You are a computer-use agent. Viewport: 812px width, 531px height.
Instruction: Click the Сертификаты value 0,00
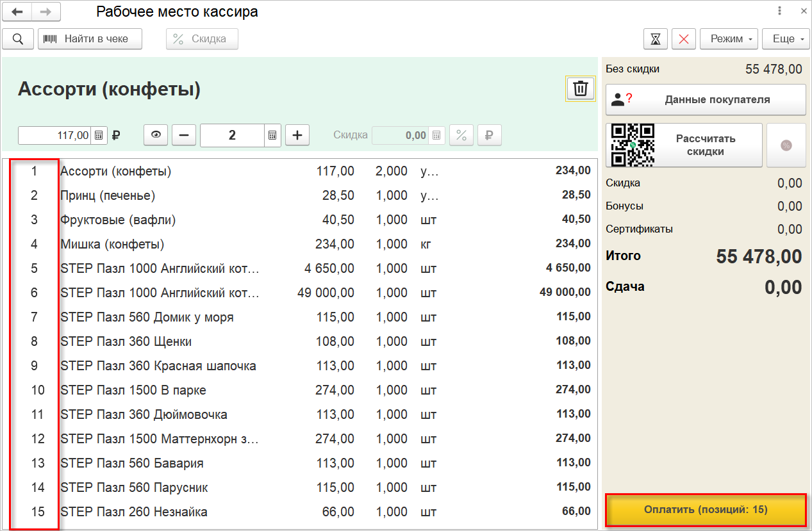[x=790, y=229]
